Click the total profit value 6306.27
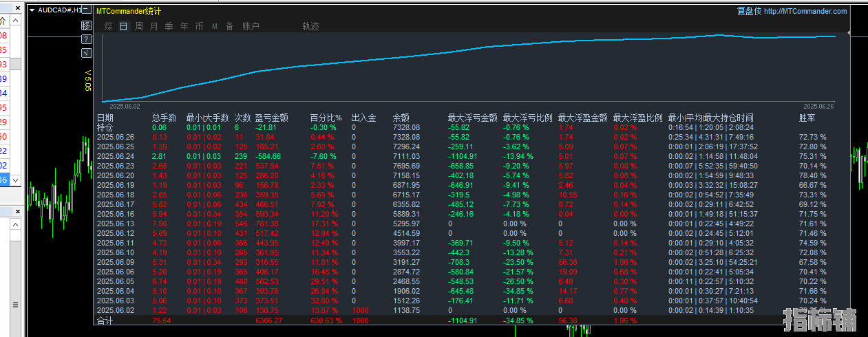 [x=269, y=320]
